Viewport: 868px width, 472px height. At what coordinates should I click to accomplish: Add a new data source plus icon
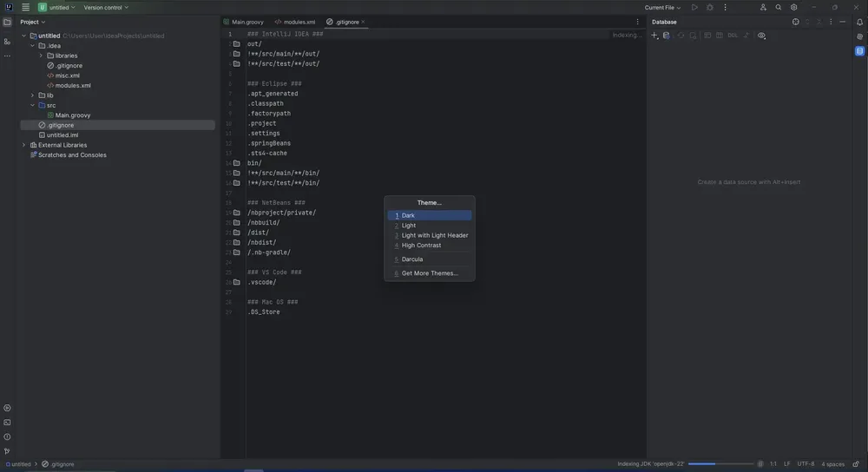click(654, 36)
